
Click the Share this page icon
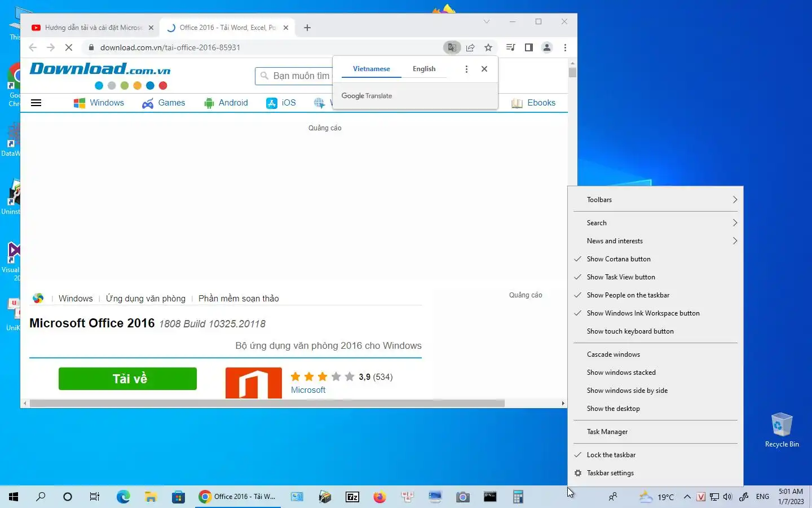pyautogui.click(x=470, y=47)
